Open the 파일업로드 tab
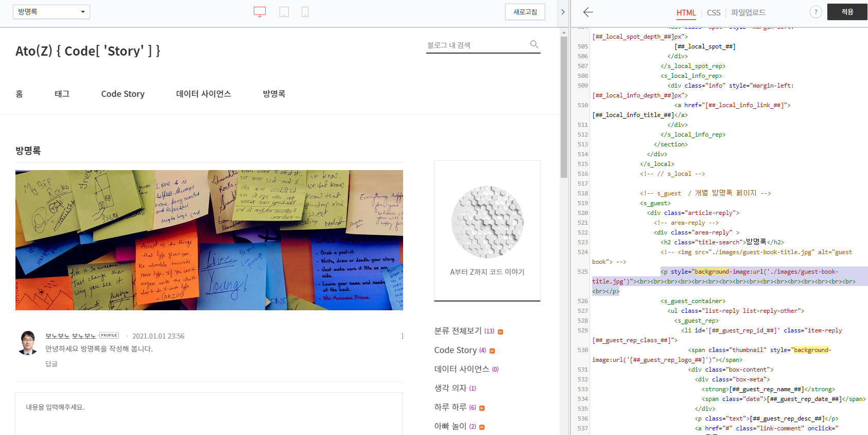Screen dimensions: 868x435 click(748, 12)
